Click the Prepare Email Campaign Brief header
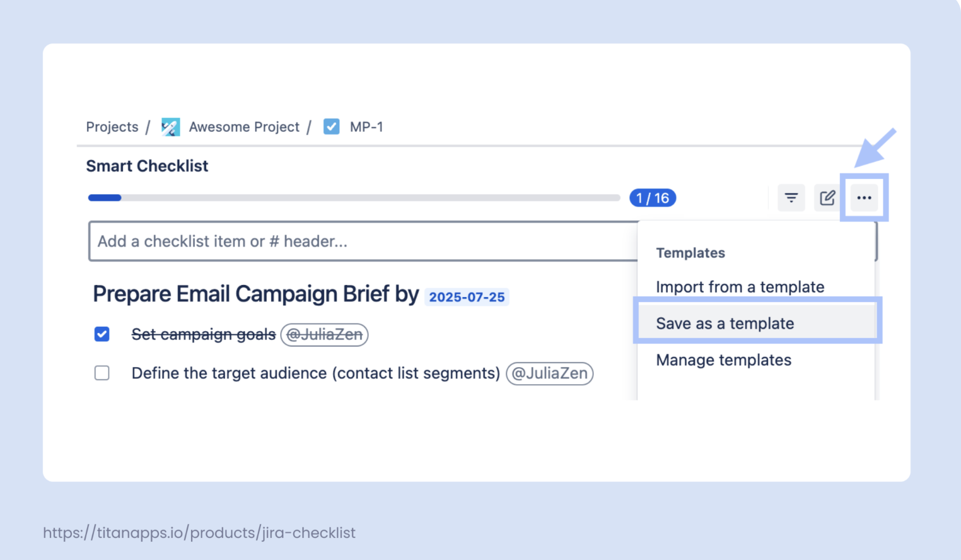Image resolution: width=961 pixels, height=560 pixels. [255, 295]
